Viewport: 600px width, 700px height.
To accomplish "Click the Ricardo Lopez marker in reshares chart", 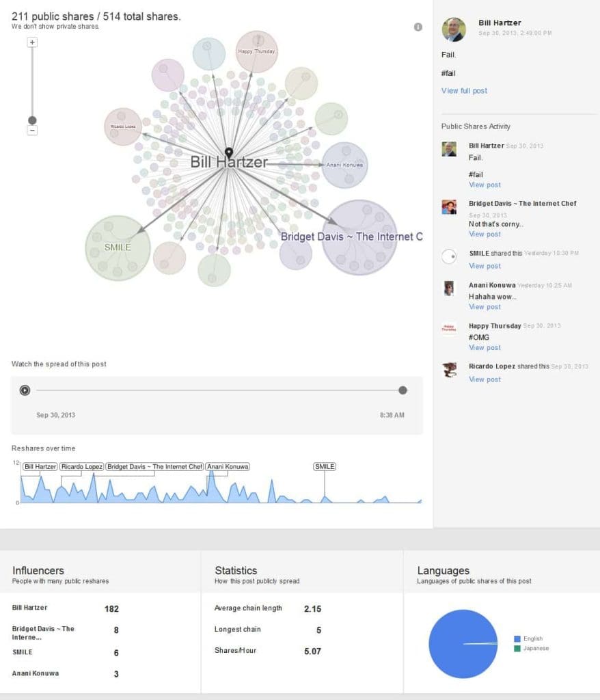I will pos(81,466).
